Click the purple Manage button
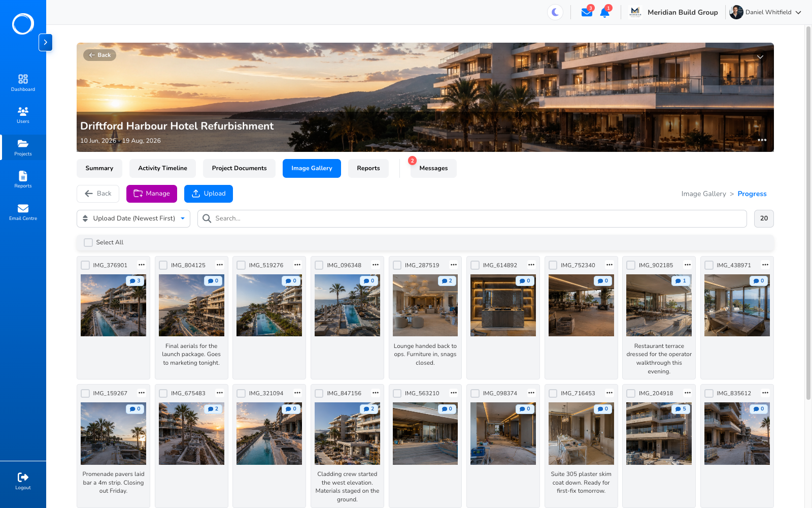Viewport: 812px width, 508px height. click(152, 194)
